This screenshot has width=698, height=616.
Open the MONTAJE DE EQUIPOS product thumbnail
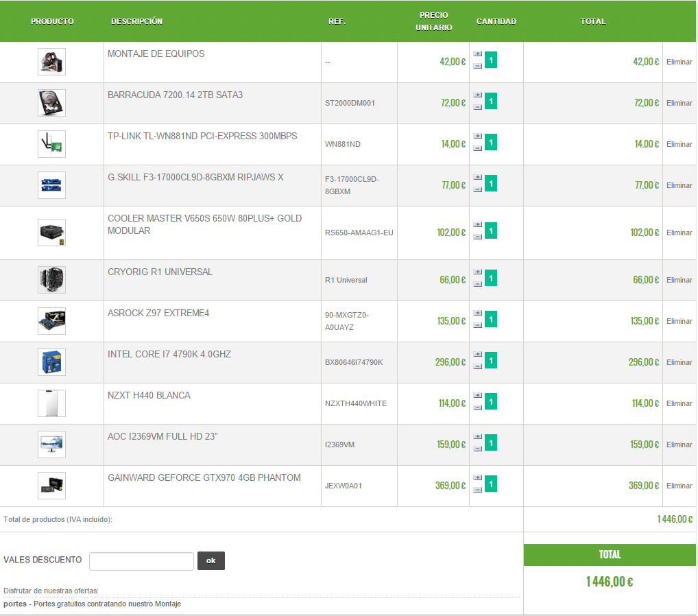(51, 62)
